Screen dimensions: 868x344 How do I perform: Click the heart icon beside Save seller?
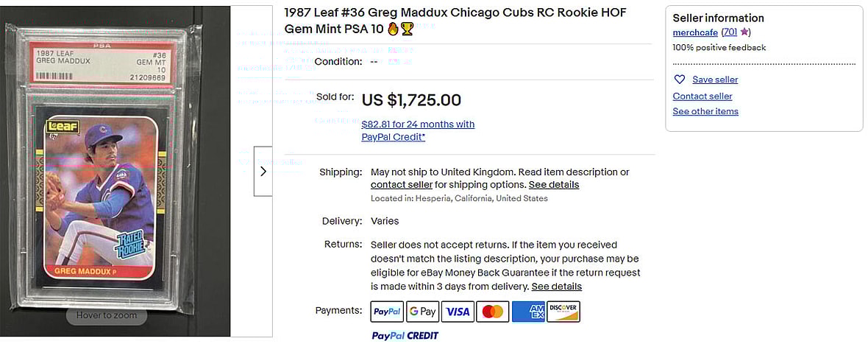pyautogui.click(x=680, y=80)
